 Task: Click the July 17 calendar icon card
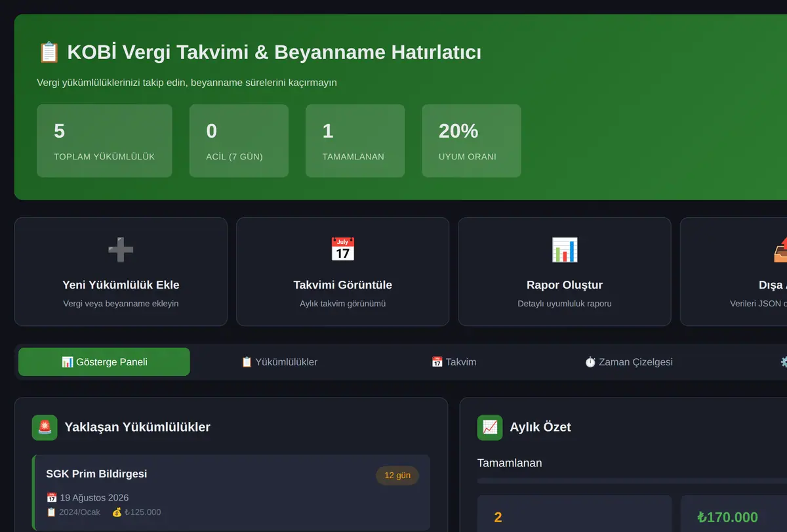342,250
